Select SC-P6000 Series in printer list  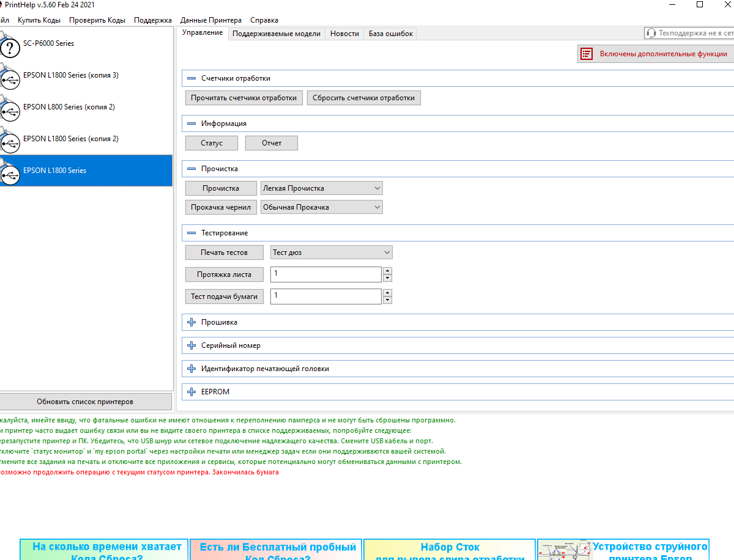86,43
